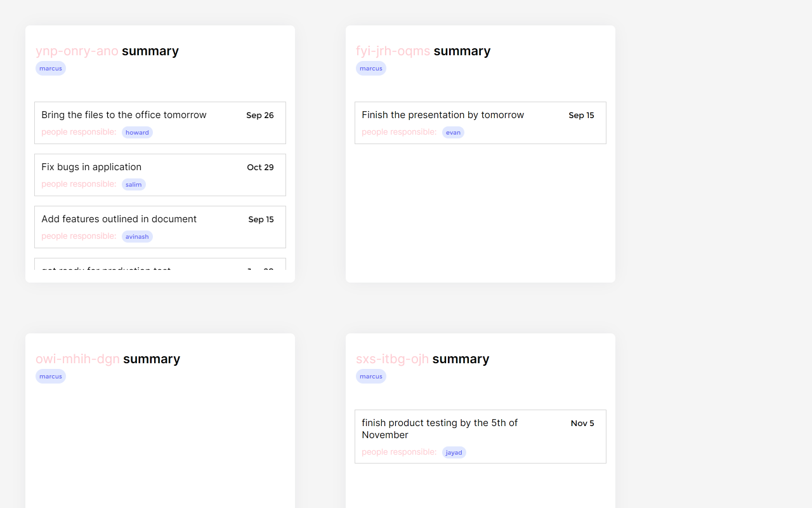Open the fyi-jrh-oqms meeting code link
This screenshot has height=508, width=812.
coord(393,51)
